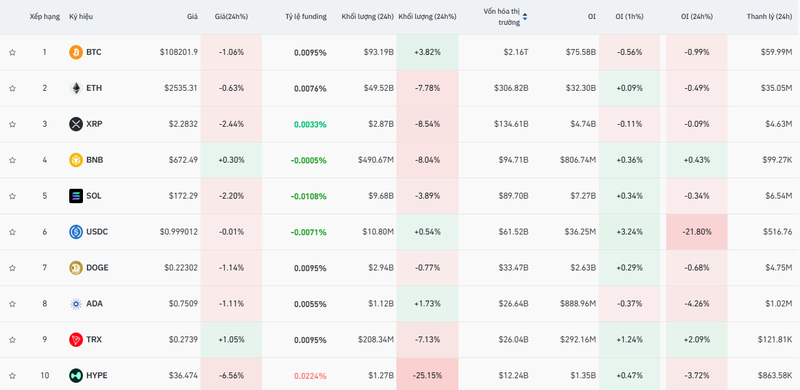Viewport: 800px width, 390px height.
Task: Click the Dogecoin DOGE logo
Action: [76, 267]
